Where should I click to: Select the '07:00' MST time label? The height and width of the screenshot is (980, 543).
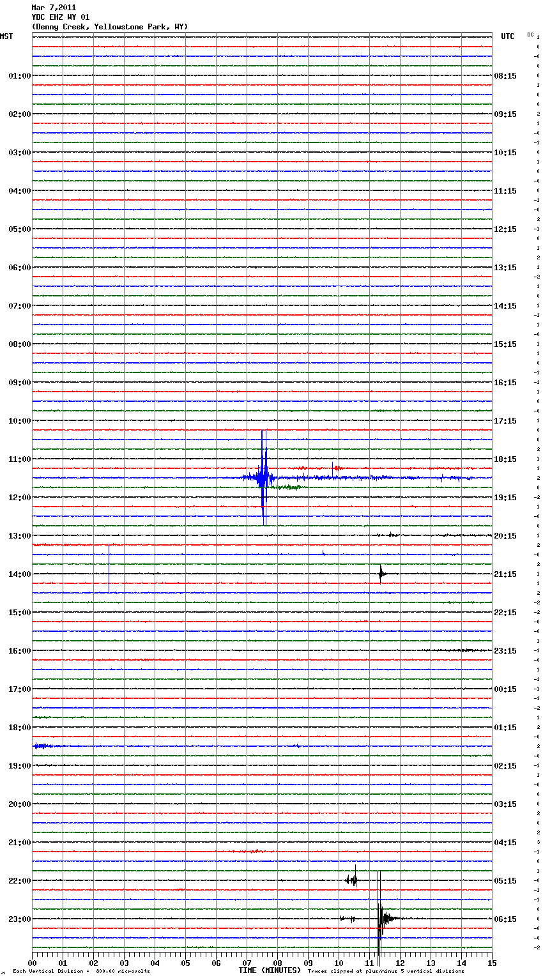coord(20,306)
